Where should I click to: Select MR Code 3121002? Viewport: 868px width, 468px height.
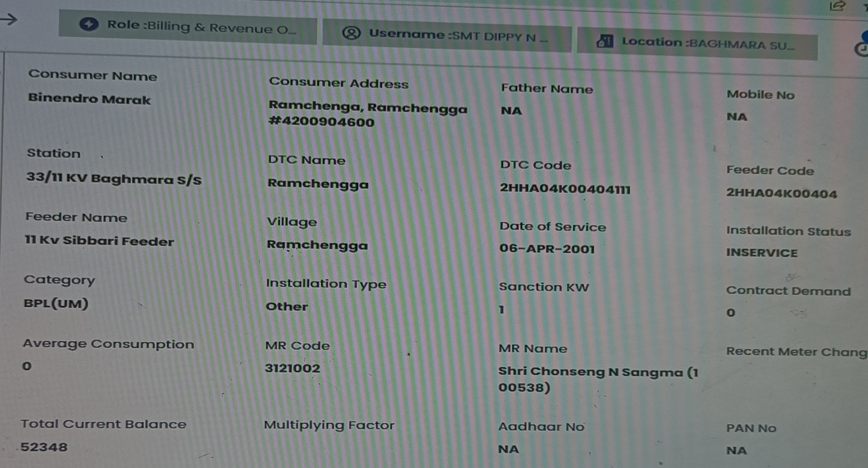tap(292, 369)
